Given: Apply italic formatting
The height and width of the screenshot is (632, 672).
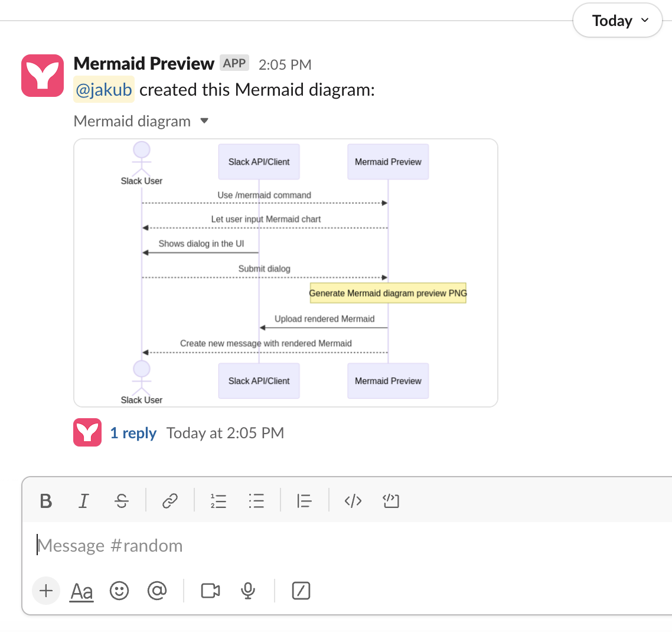Looking at the screenshot, I should pos(83,500).
